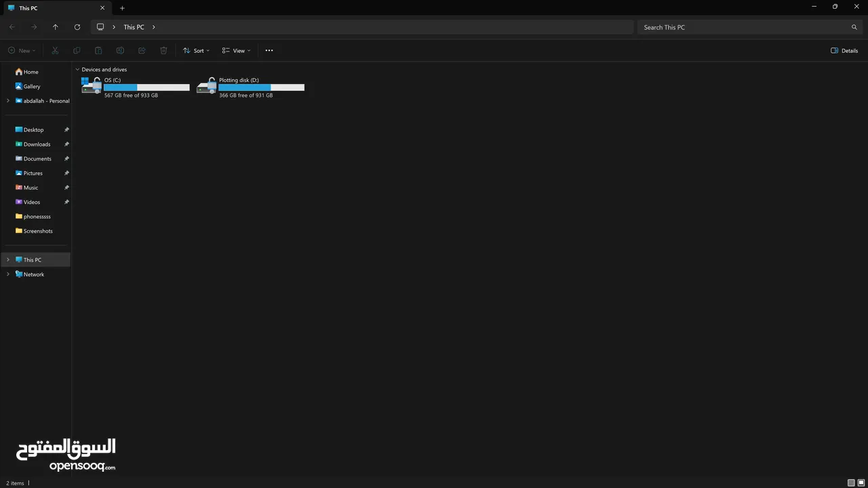Screen dimensions: 868x488
Task: Select the This PC tab
Action: click(x=56, y=8)
